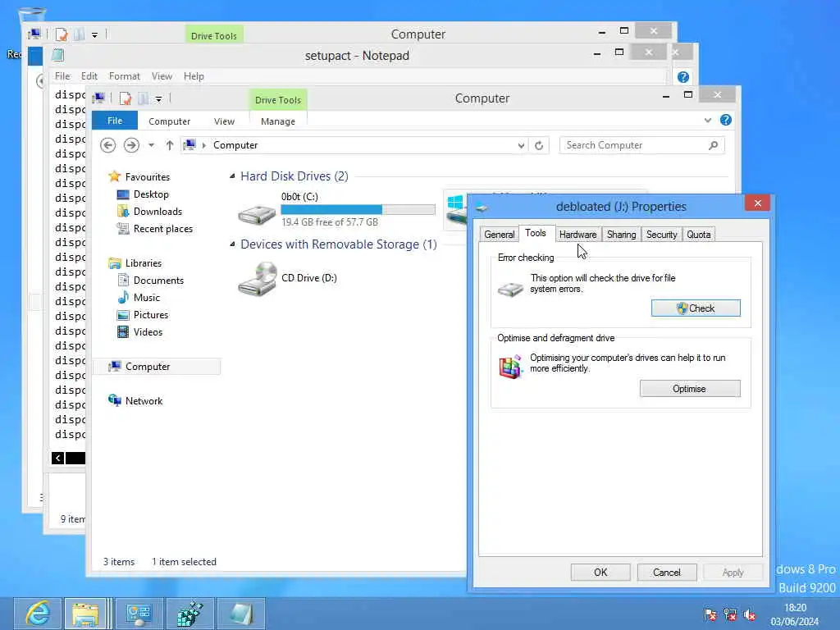
Task: Open the Manage ribbon tab
Action: [277, 121]
